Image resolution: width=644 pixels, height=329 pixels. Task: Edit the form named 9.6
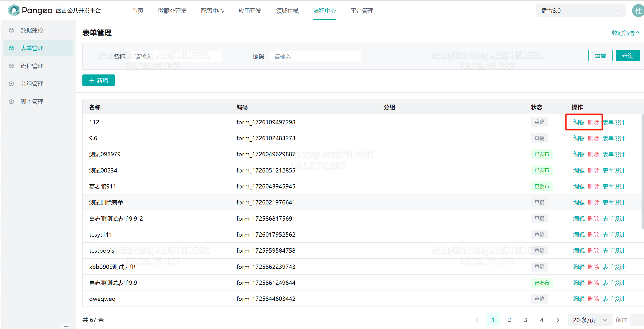click(579, 138)
